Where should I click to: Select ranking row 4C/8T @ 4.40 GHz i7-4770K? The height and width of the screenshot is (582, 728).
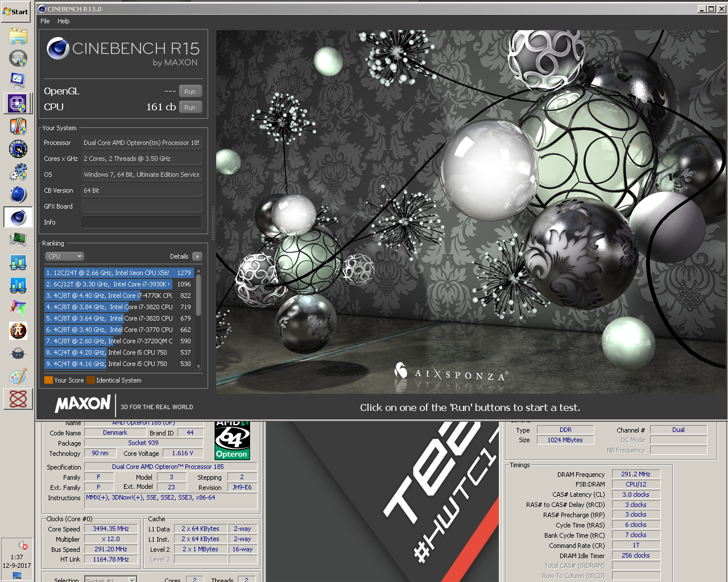(119, 296)
